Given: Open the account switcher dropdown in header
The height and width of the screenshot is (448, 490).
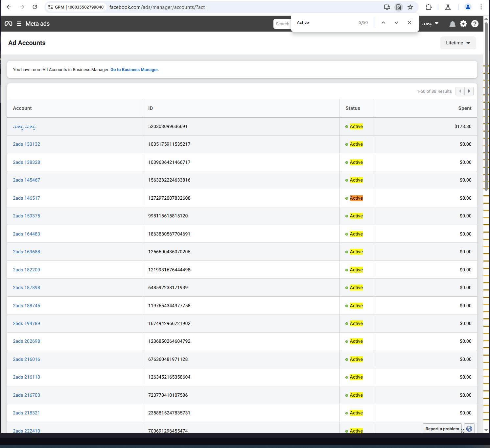Looking at the screenshot, I should (x=430, y=24).
